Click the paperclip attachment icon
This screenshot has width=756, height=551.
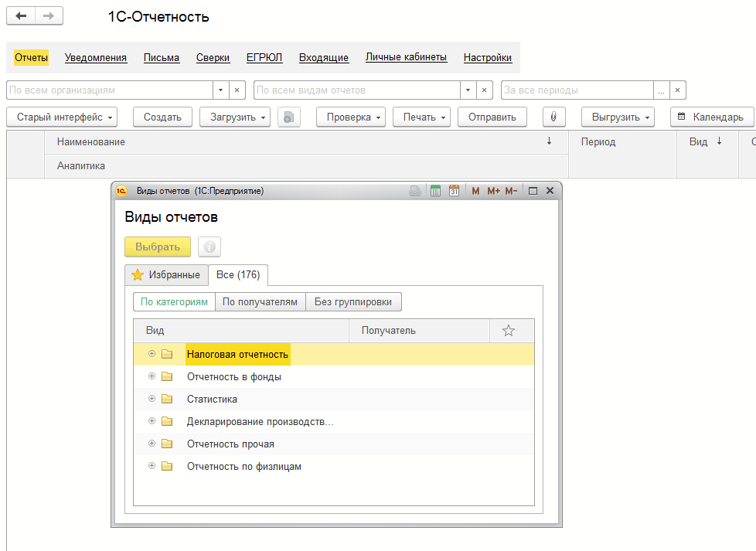tap(553, 117)
